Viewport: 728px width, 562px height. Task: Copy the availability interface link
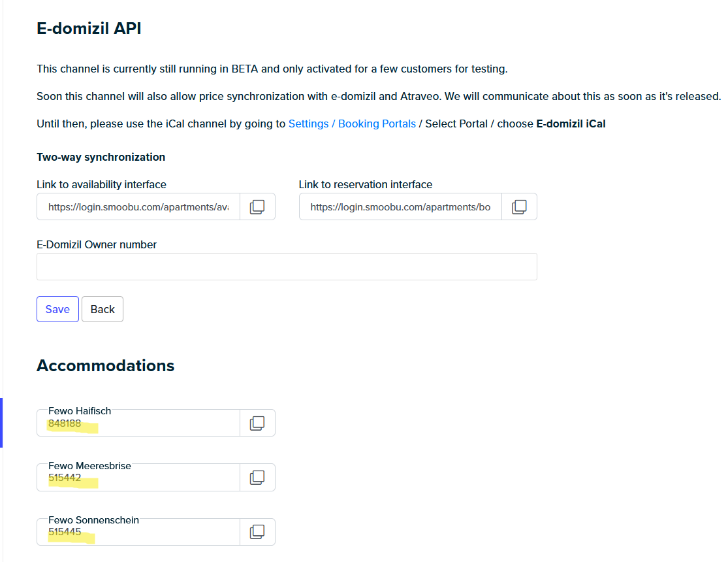pos(257,207)
